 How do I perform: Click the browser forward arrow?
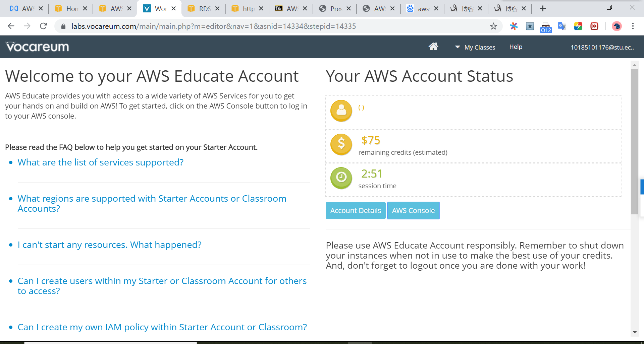(x=27, y=26)
